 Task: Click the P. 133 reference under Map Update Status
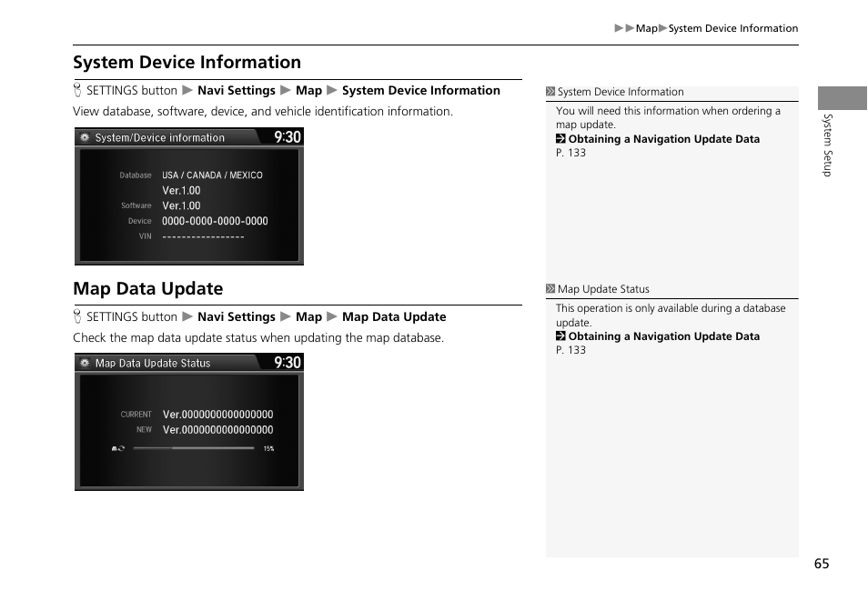coord(570,350)
